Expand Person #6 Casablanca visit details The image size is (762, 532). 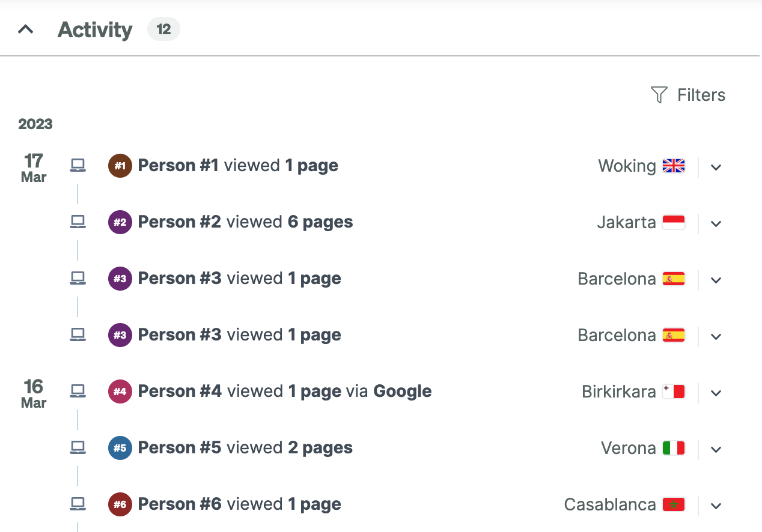tap(716, 506)
